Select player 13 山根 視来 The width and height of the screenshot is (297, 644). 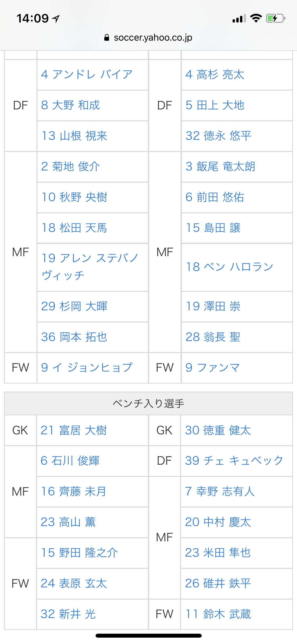pos(74,136)
